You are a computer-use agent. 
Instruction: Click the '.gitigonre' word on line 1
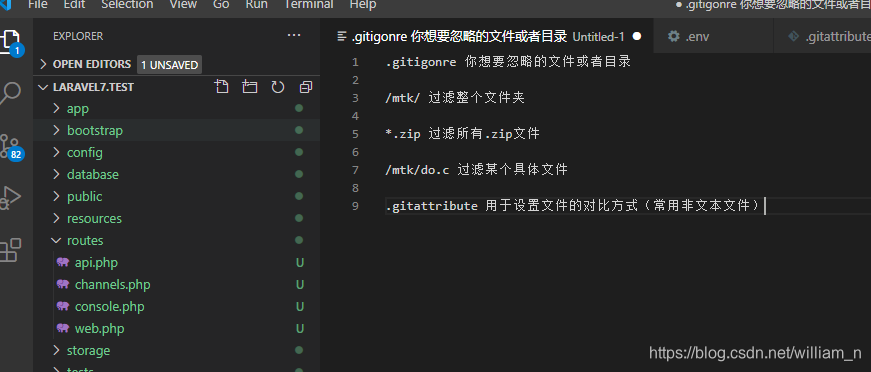pyautogui.click(x=421, y=62)
